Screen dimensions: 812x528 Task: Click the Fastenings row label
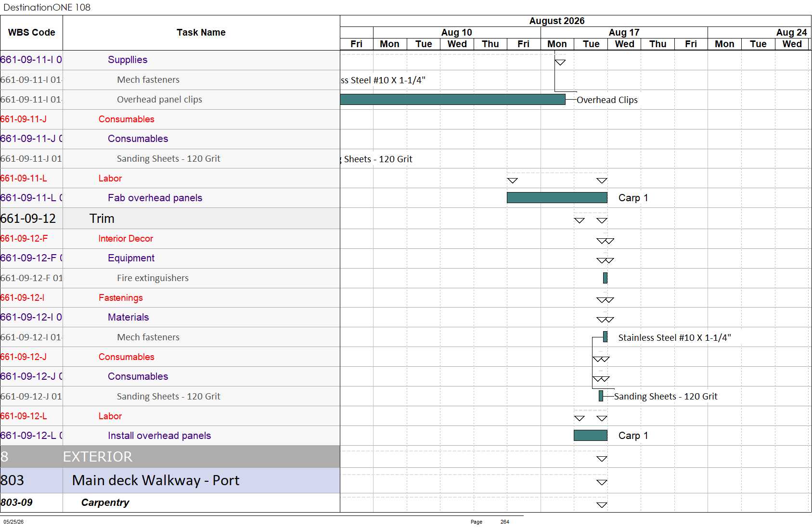pyautogui.click(x=121, y=297)
